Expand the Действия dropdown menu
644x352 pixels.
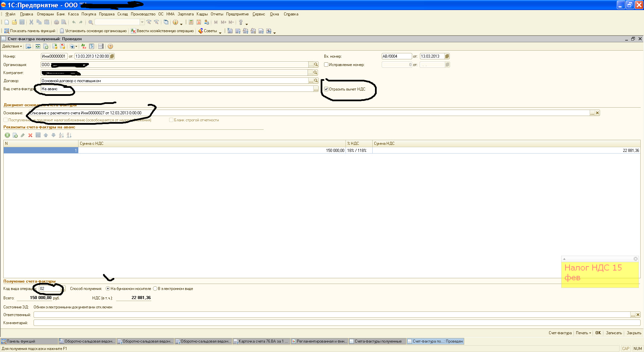coord(12,46)
